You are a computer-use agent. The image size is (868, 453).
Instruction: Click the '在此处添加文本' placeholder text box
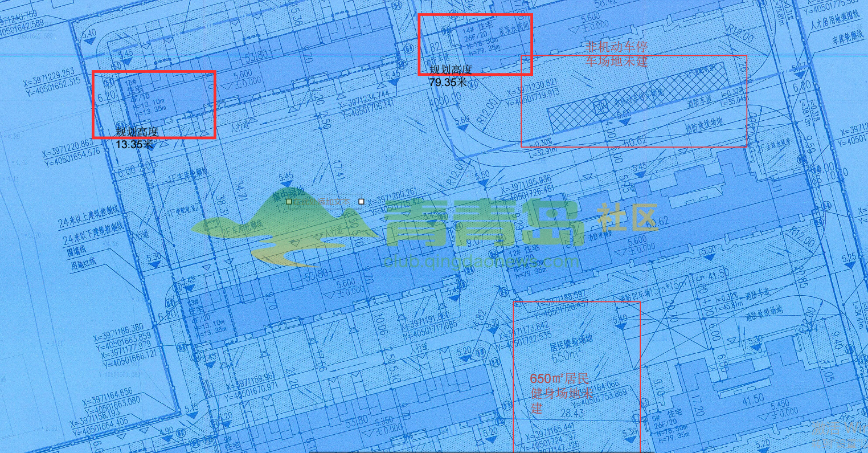click(x=325, y=202)
